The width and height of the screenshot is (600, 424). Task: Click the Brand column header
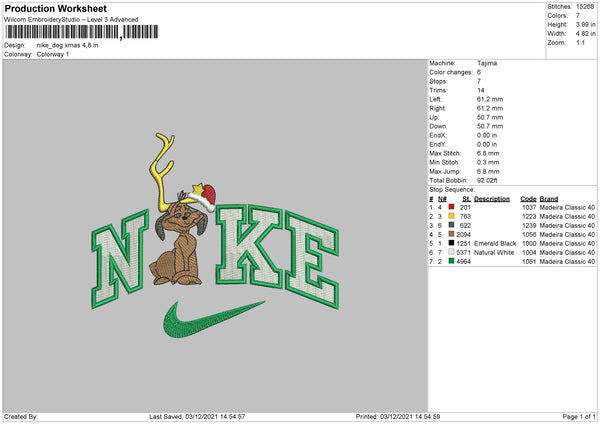pyautogui.click(x=549, y=199)
